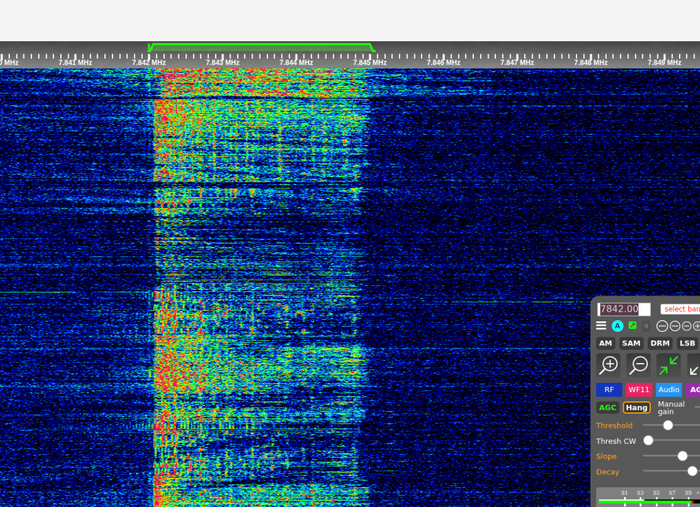Click the Threshold slider handle
Viewport: 700px width, 507px height.
[x=668, y=426]
